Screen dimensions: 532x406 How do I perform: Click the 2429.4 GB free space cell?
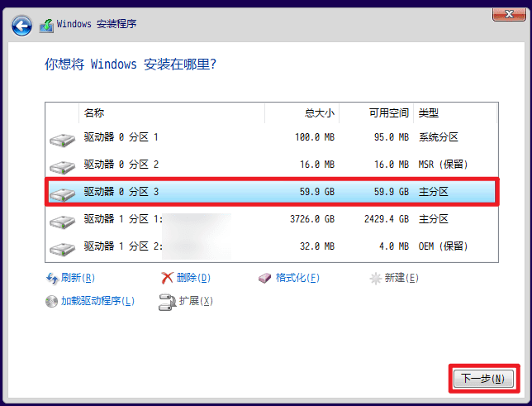pos(387,219)
